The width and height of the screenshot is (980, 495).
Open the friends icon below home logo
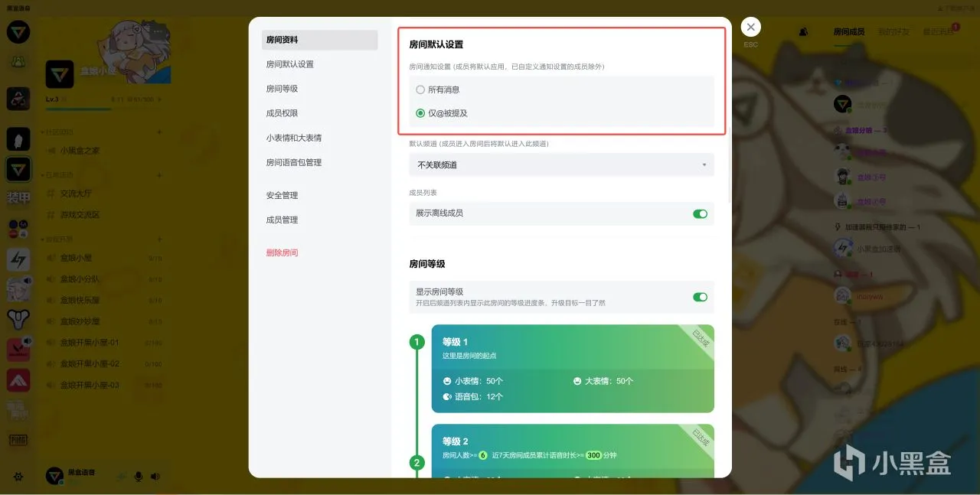[x=18, y=61]
